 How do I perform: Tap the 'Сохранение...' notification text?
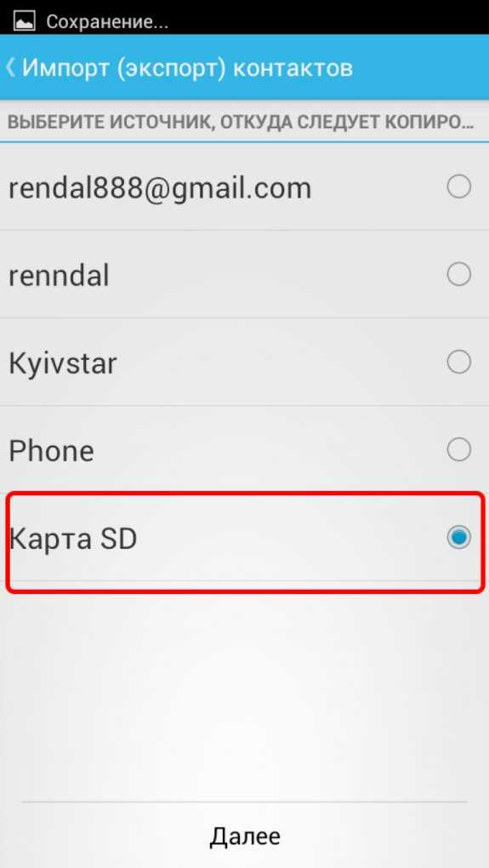click(x=107, y=22)
